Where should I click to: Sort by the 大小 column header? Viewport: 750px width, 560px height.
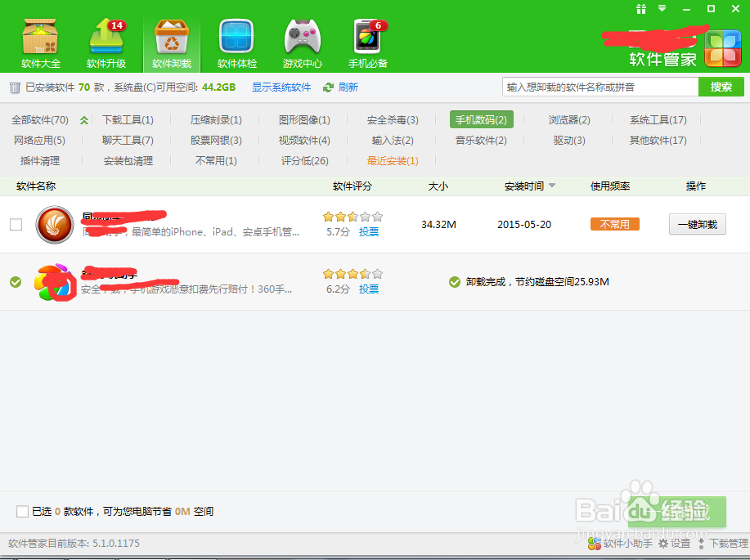pos(438,186)
